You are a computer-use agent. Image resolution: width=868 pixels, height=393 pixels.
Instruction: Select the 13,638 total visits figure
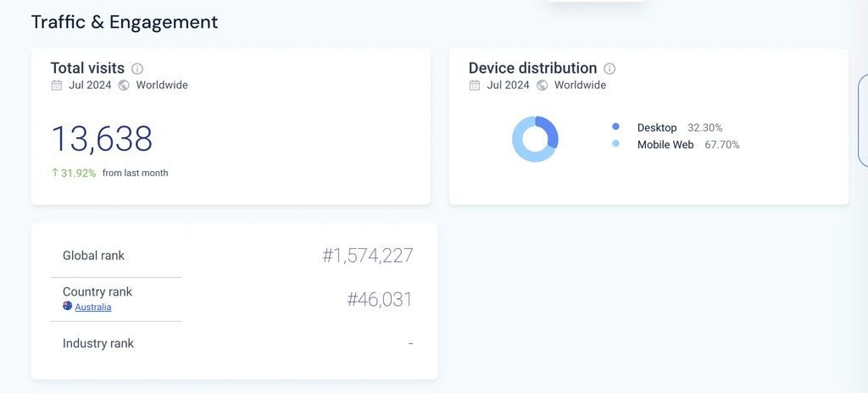coord(102,139)
